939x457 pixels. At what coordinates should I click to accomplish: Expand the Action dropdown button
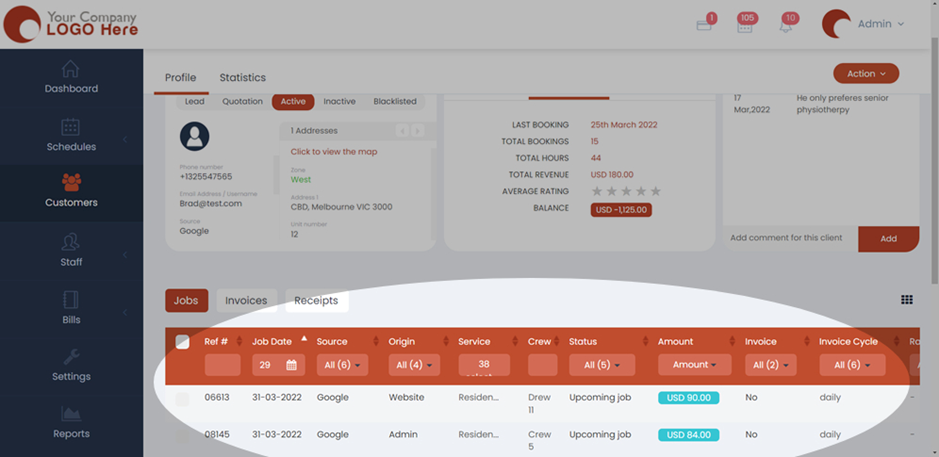click(865, 74)
